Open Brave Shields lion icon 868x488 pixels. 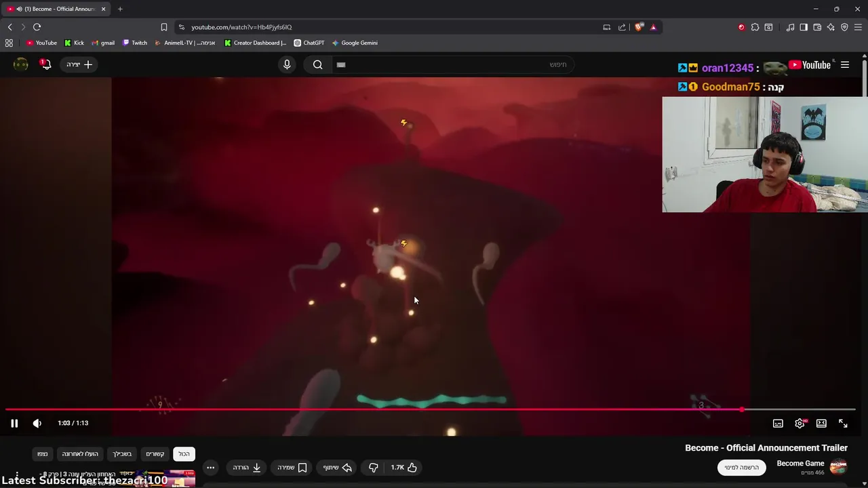(639, 27)
